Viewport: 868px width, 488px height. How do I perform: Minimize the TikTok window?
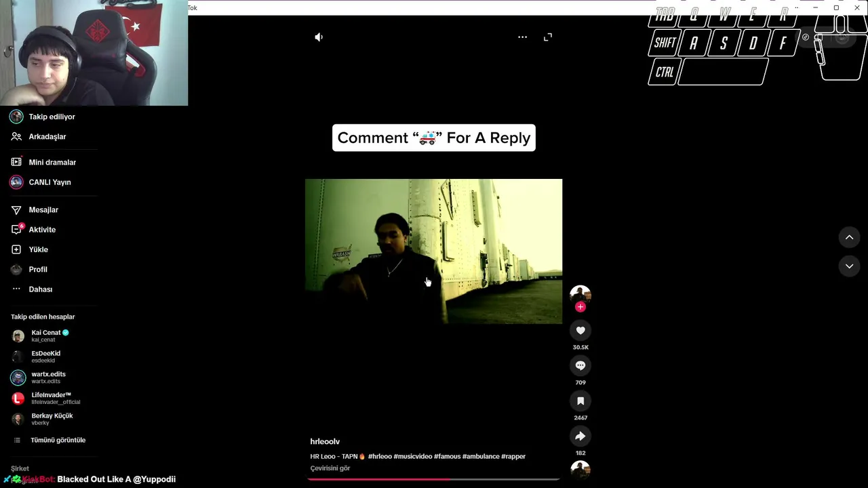point(815,7)
